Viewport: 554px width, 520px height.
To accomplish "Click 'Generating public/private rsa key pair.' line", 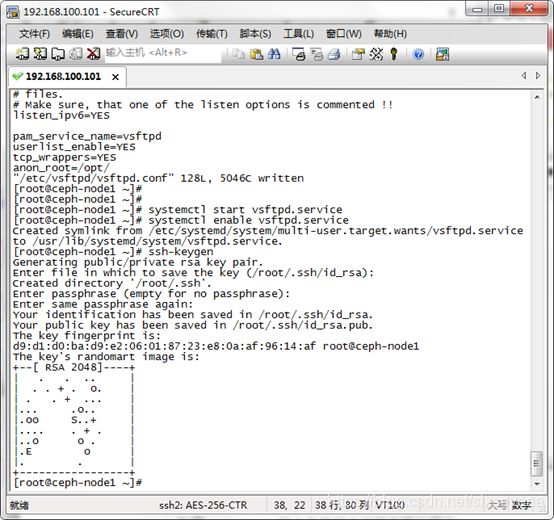I will coord(138,262).
